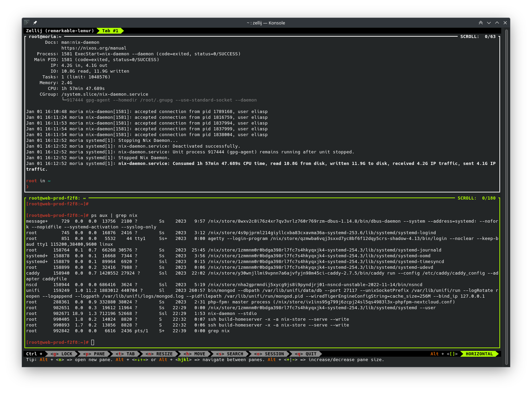Image resolution: width=532 pixels, height=393 pixels.
Task: Click the SCROLL: 0/180 indicator
Action: [477, 198]
